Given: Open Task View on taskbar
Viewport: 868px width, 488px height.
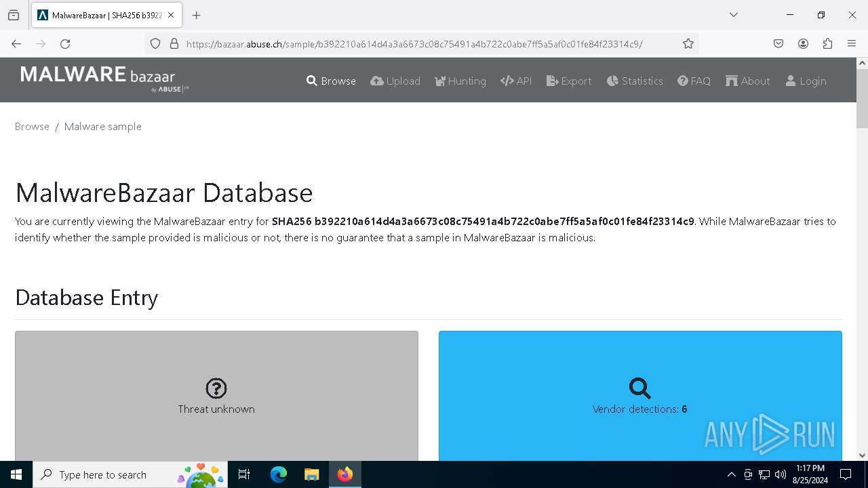Looking at the screenshot, I should (x=244, y=474).
